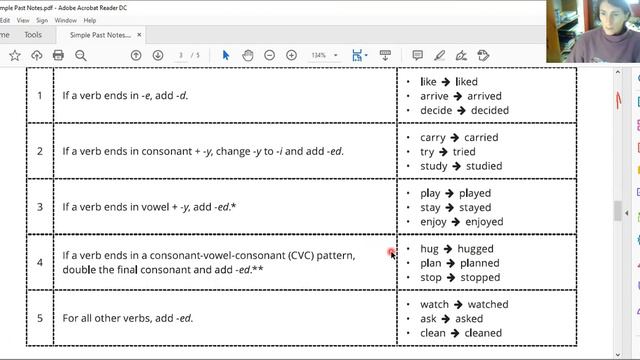The height and width of the screenshot is (360, 640).
Task: Click the example word 'planned'
Action: click(x=480, y=263)
